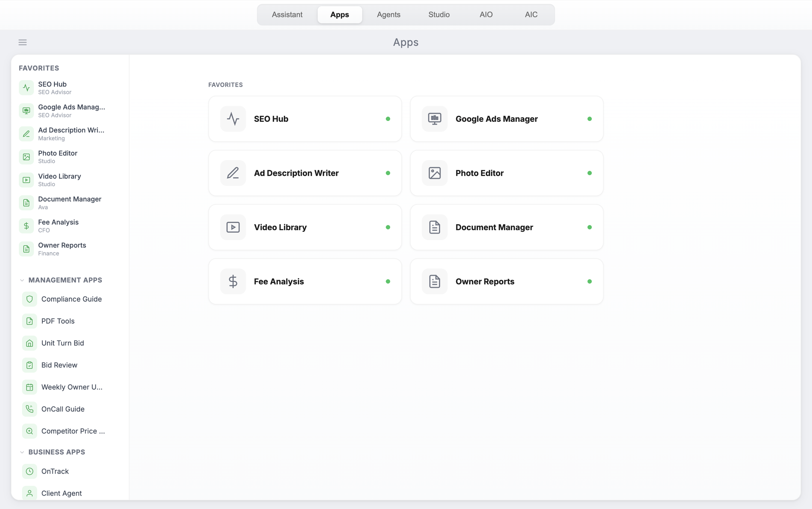
Task: Open Weekly Owner U... sidebar entry
Action: (70, 387)
